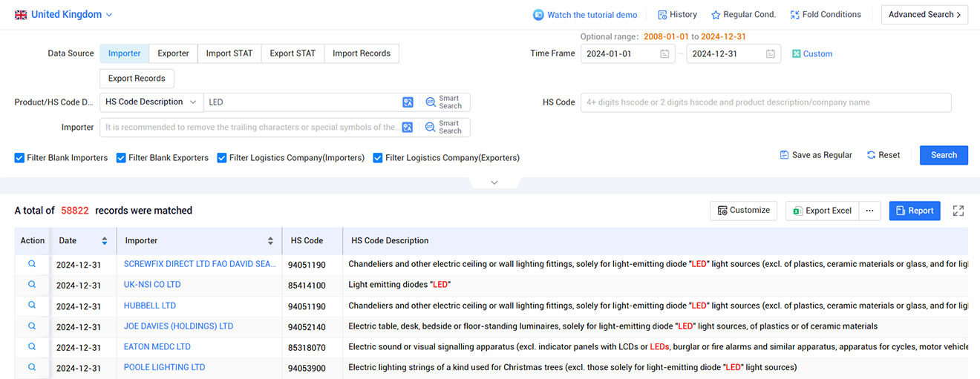Toggle Filter Blank Importers checkbox

click(19, 158)
